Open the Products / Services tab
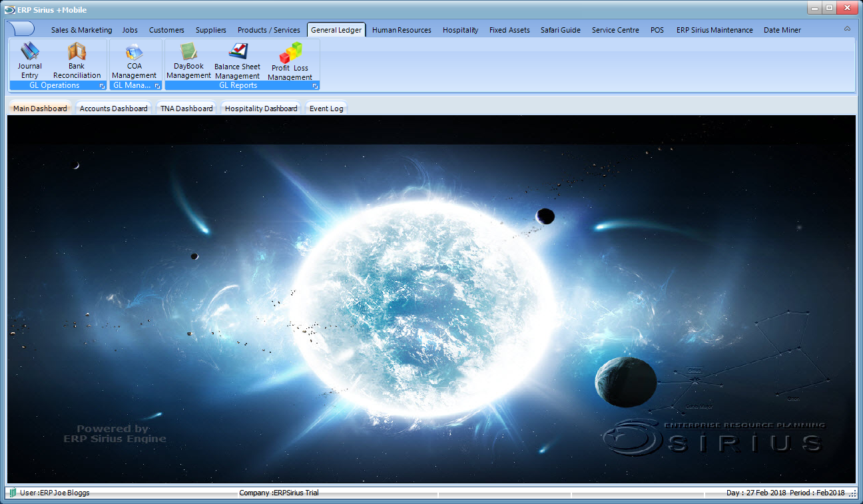The image size is (863, 504). coord(269,30)
